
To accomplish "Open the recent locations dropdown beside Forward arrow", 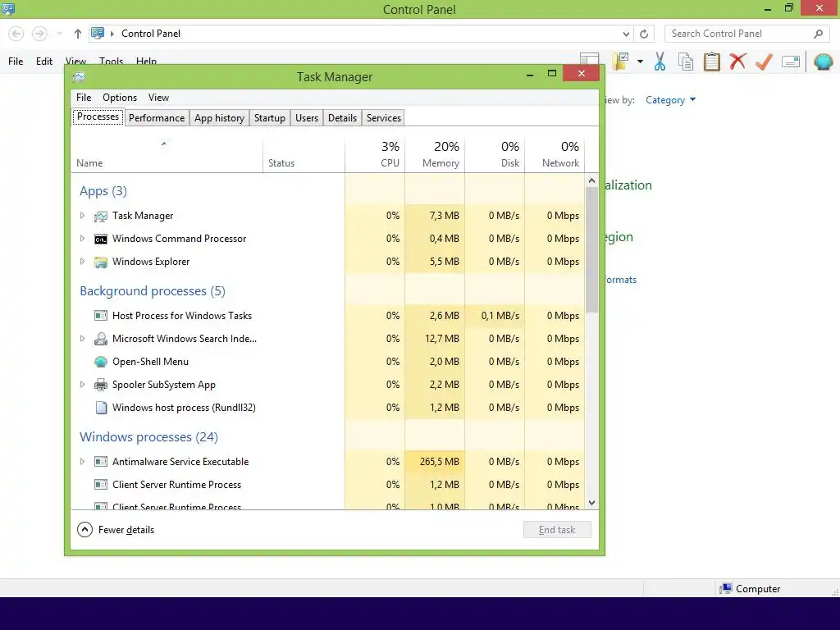I will tap(59, 34).
